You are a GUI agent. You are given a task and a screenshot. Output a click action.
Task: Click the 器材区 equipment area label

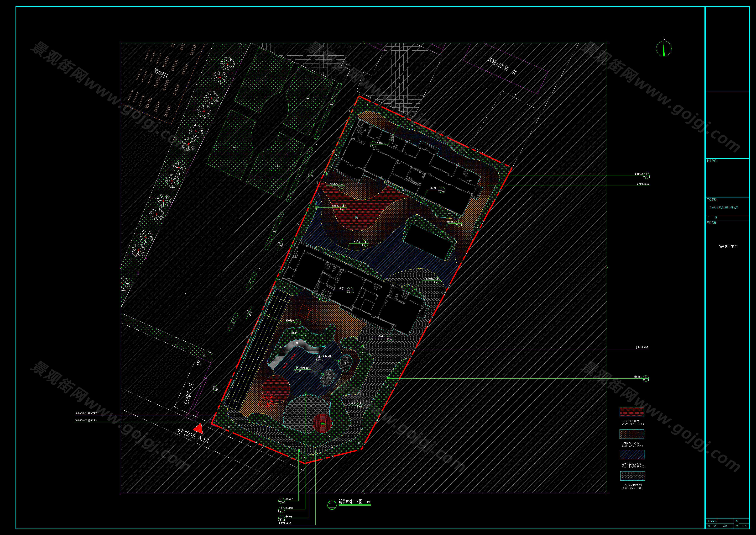coord(161,74)
